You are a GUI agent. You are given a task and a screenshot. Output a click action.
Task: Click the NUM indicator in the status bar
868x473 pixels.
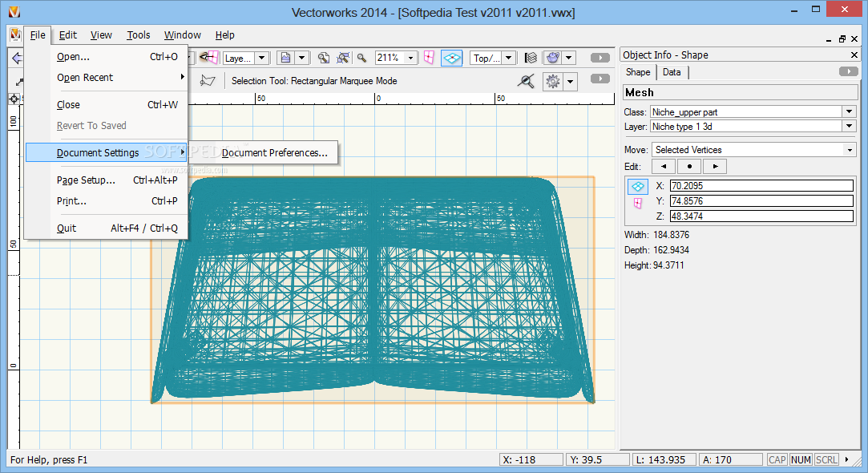pyautogui.click(x=801, y=459)
